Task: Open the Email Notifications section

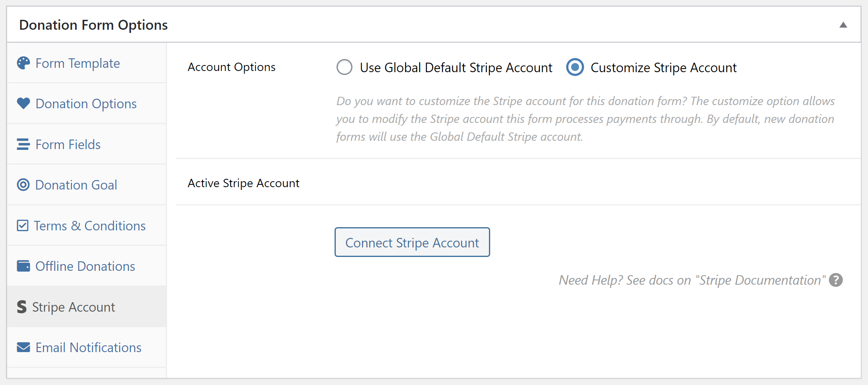Action: pos(88,347)
